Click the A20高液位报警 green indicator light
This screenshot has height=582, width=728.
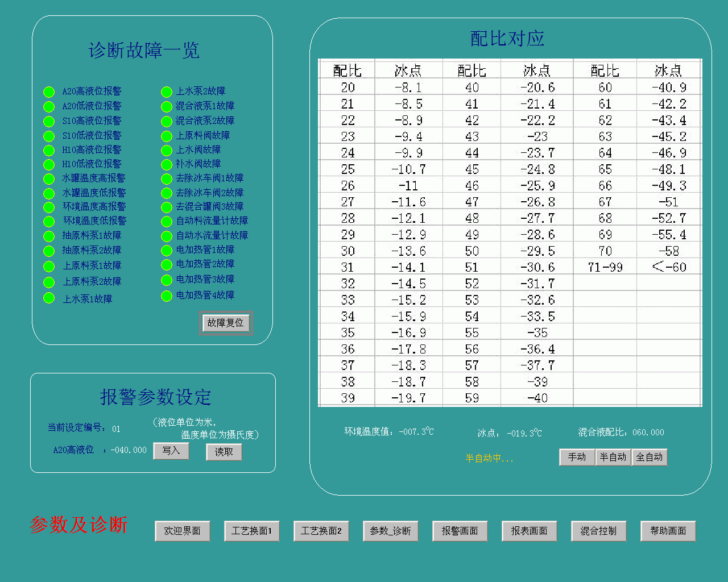pyautogui.click(x=49, y=92)
